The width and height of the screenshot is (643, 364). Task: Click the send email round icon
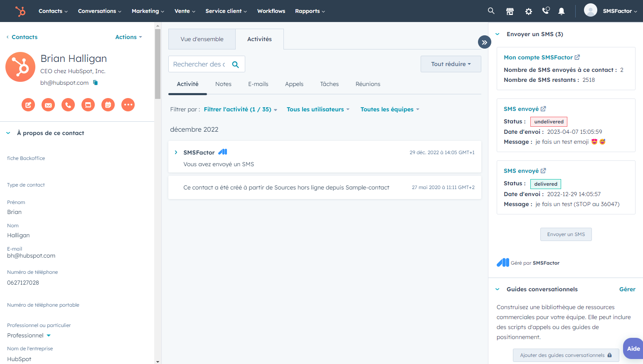(48, 105)
